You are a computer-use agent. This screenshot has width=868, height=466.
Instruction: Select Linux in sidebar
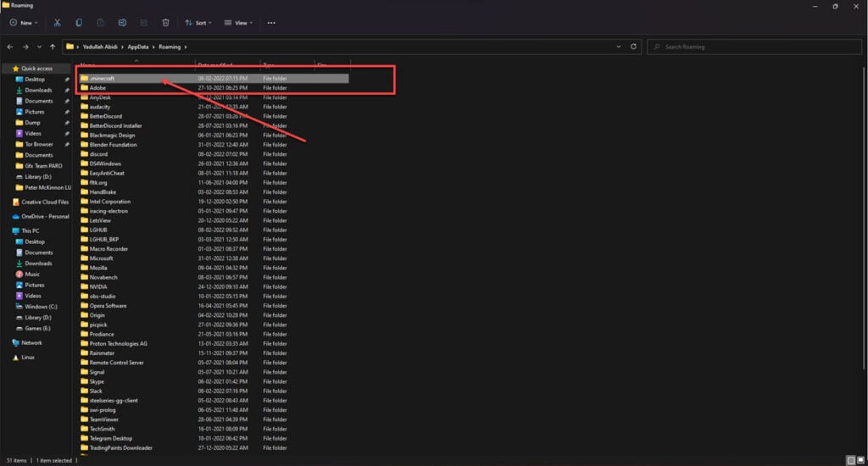pyautogui.click(x=28, y=358)
